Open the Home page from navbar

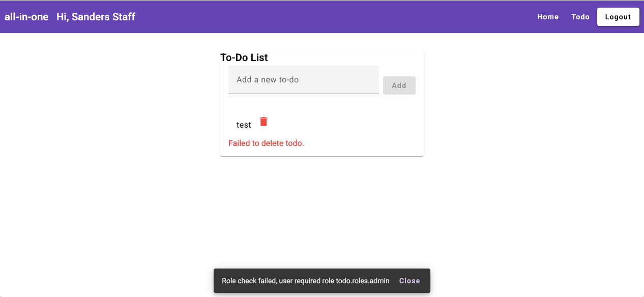point(548,17)
